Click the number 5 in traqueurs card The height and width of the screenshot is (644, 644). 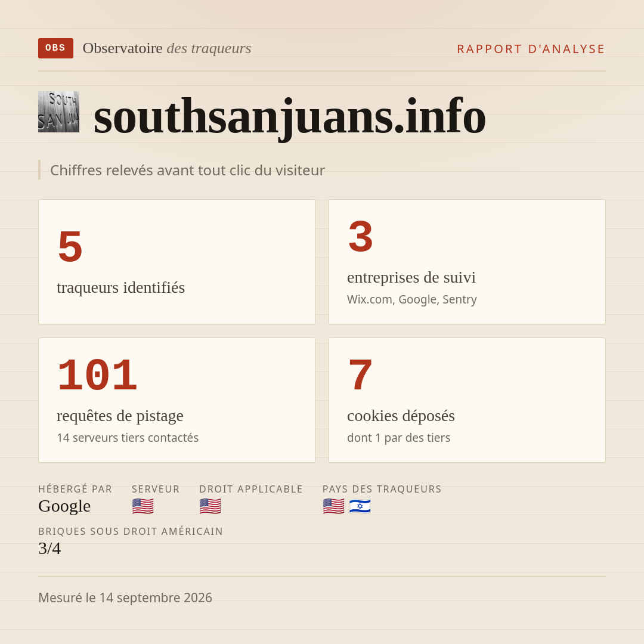70,246
